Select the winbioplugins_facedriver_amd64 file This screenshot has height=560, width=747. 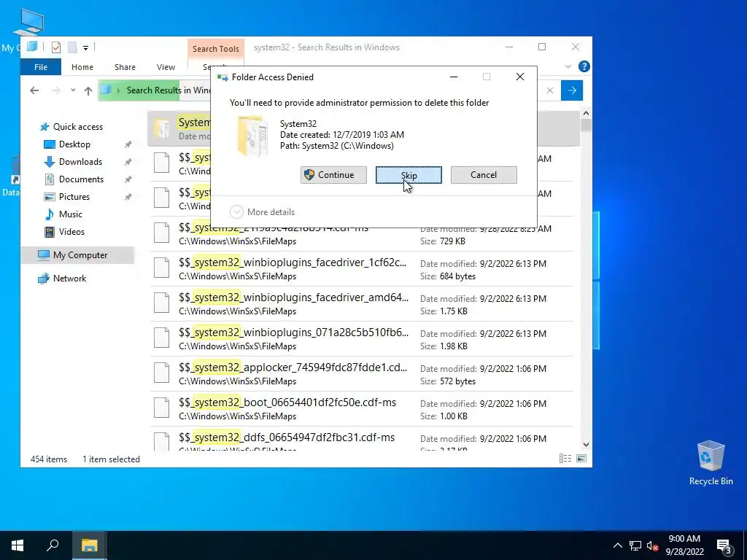(362, 304)
